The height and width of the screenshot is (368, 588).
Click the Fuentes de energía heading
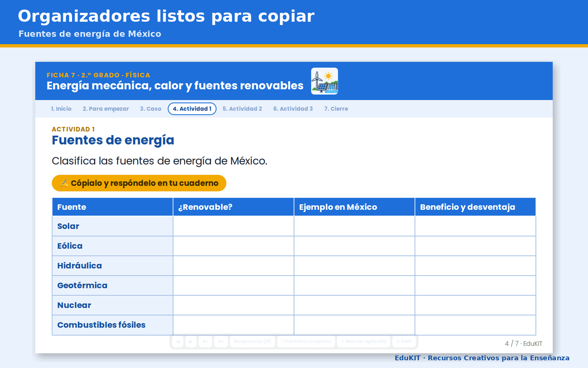coord(113,141)
